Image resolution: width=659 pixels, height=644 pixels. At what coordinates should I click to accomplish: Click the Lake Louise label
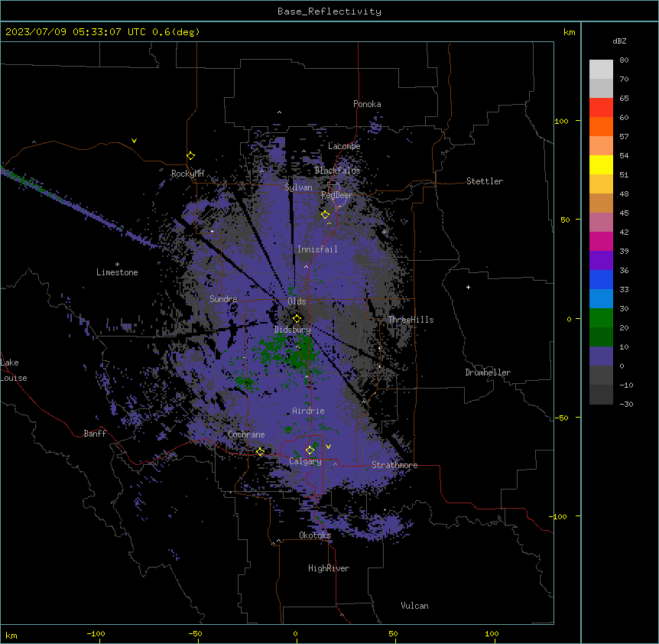point(14,370)
